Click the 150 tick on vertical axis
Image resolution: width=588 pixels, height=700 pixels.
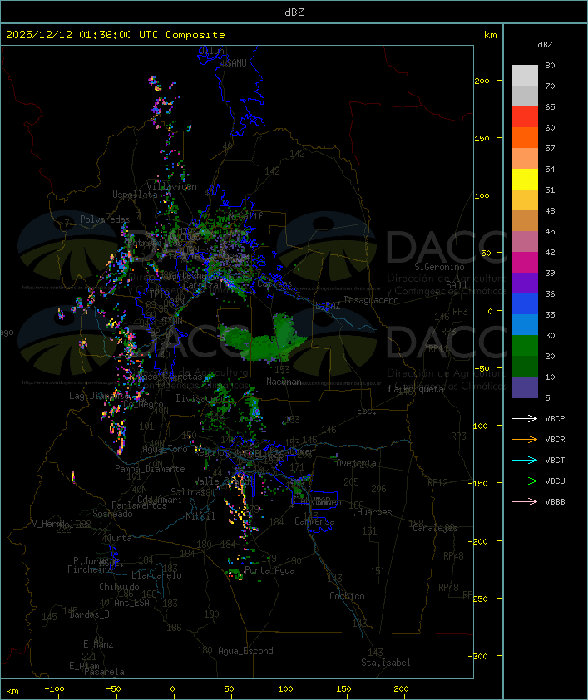click(x=482, y=138)
